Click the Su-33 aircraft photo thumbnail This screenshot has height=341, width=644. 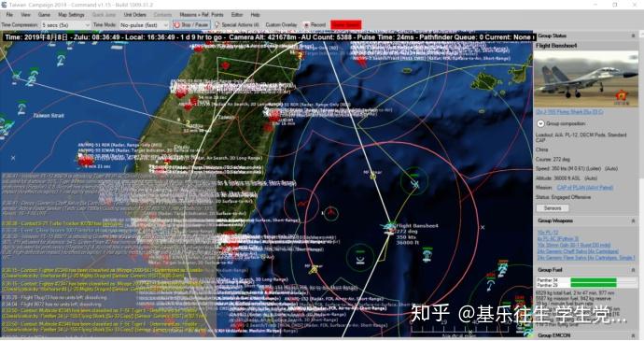pyautogui.click(x=586, y=79)
